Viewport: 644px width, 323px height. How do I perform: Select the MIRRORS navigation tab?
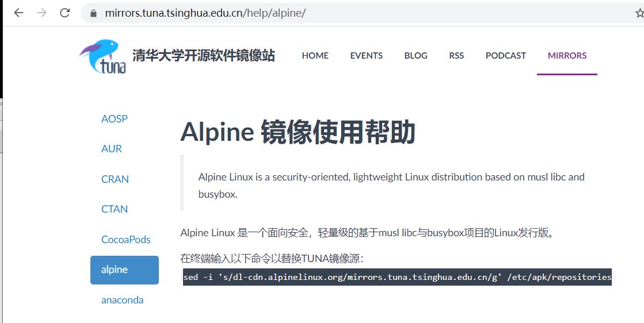[567, 56]
